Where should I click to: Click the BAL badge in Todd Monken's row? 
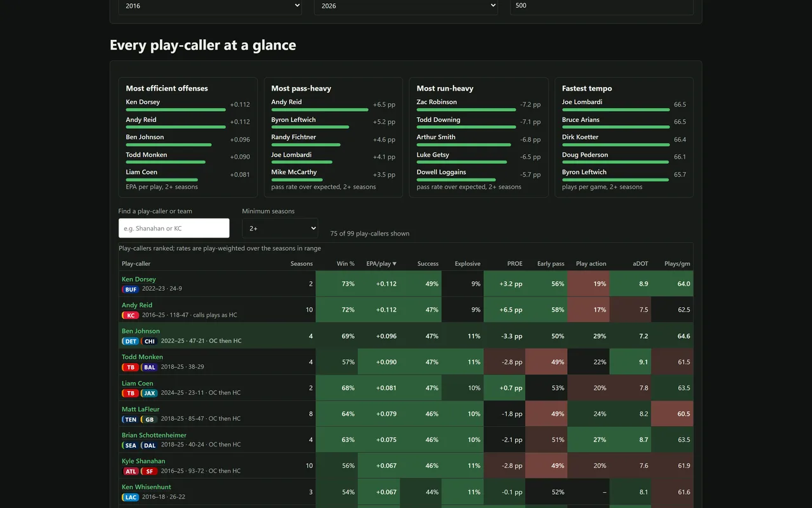150,367
